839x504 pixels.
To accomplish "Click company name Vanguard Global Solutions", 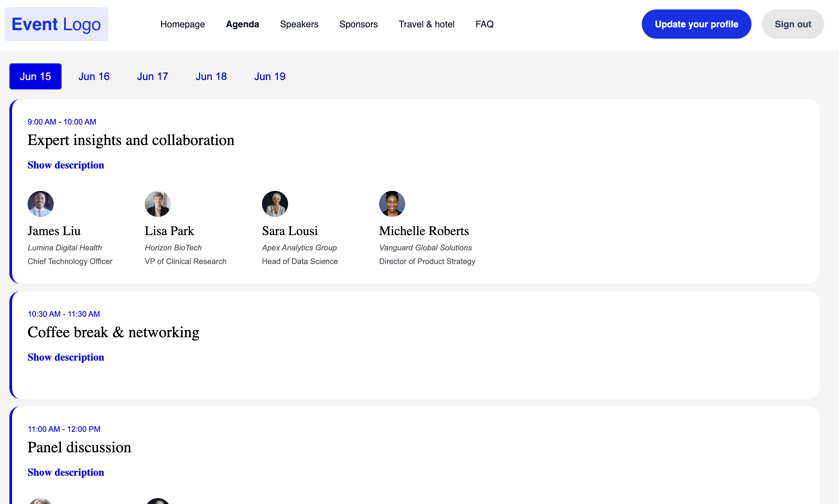I will [425, 248].
